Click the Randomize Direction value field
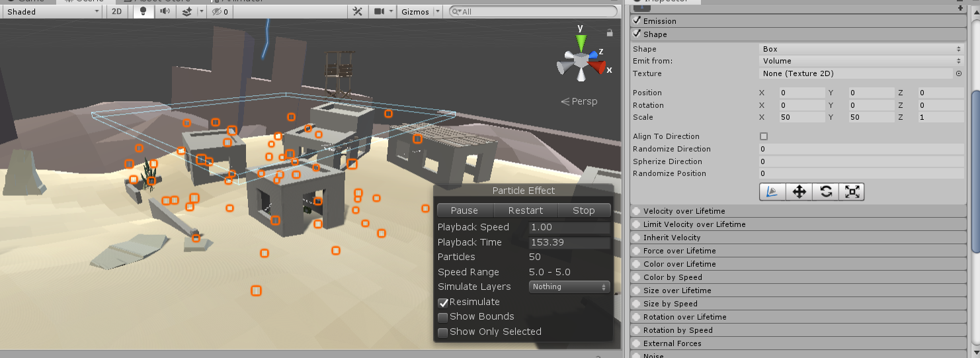Image resolution: width=980 pixels, height=358 pixels. pyautogui.click(x=862, y=149)
